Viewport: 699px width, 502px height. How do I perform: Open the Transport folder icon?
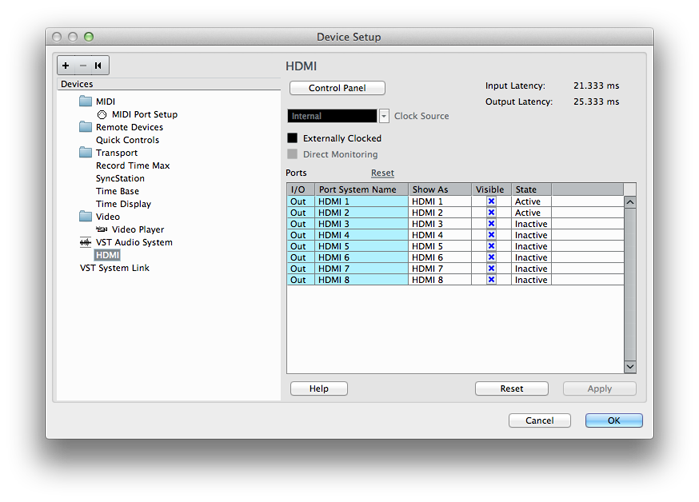pyautogui.click(x=86, y=152)
